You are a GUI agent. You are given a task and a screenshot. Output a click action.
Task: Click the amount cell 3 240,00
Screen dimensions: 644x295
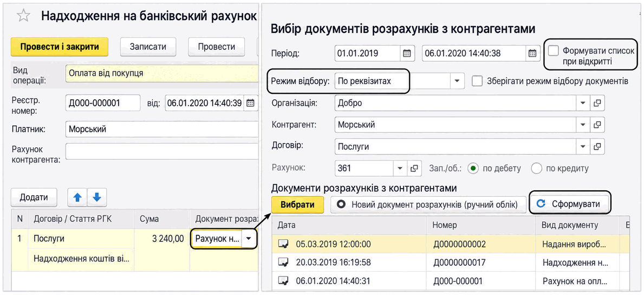point(162,239)
